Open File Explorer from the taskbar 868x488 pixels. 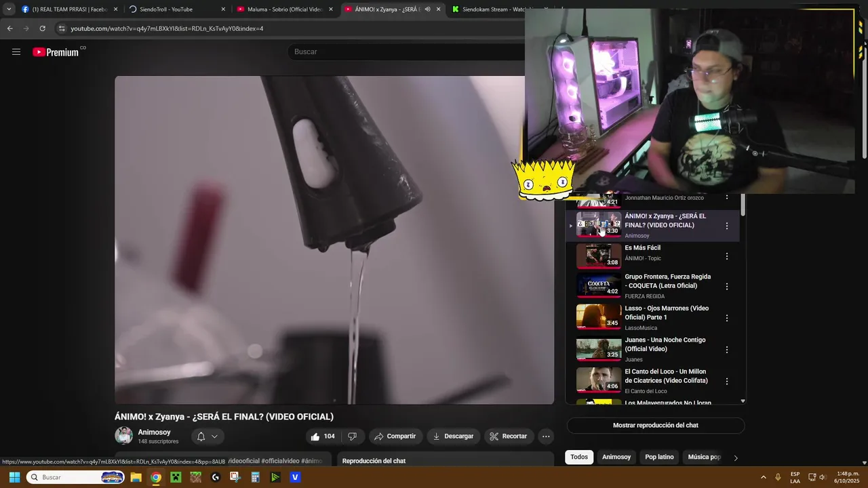coord(136,477)
